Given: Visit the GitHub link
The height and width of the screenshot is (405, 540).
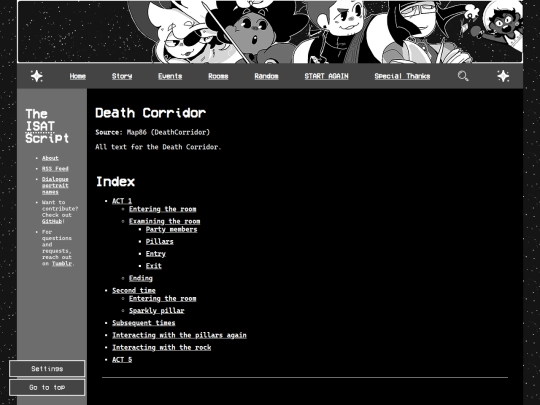Looking at the screenshot, I should (x=52, y=221).
